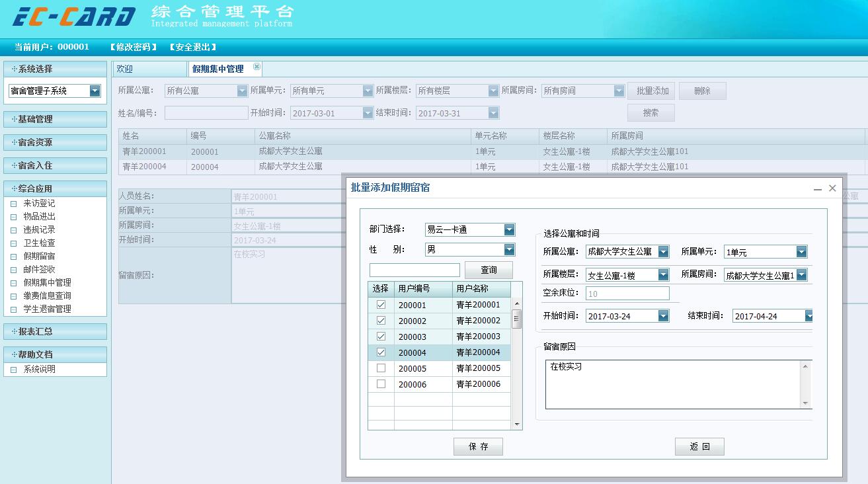Open the dialog's 开始时间 date picker
This screenshot has width=868, height=484.
pyautogui.click(x=663, y=316)
